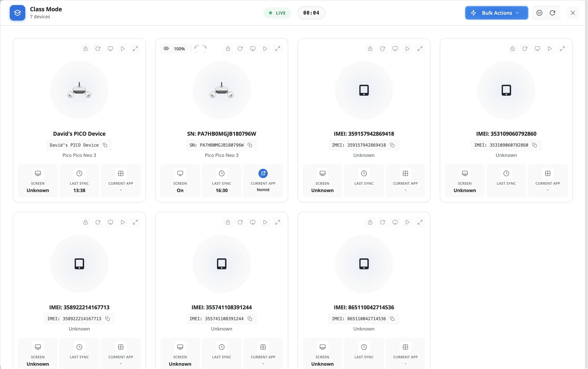588x369 pixels.
Task: Lock David's PICO Device card
Action: [85, 49]
